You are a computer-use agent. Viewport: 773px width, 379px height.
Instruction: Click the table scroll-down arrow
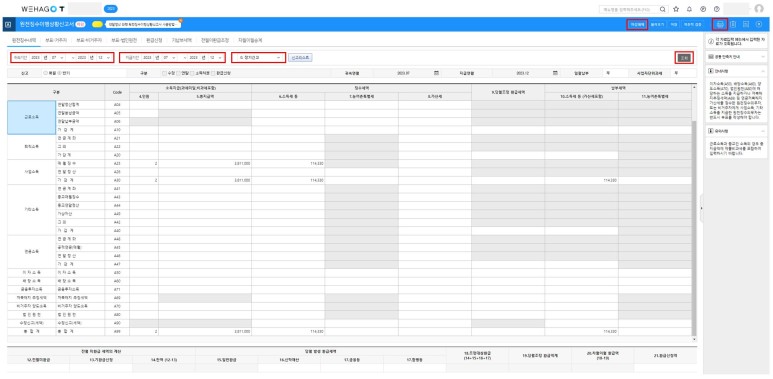pyautogui.click(x=694, y=339)
